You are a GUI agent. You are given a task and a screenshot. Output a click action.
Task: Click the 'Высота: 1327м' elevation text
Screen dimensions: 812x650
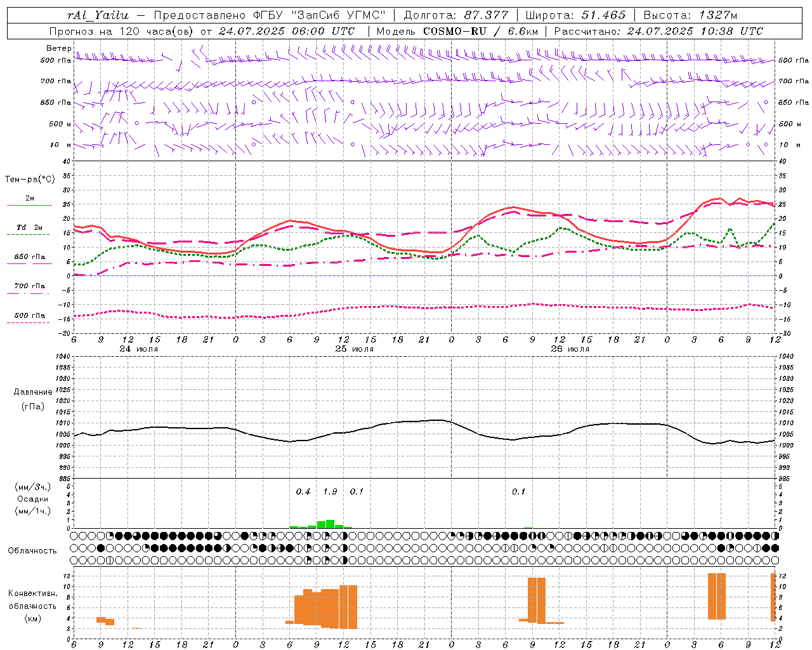(x=690, y=15)
